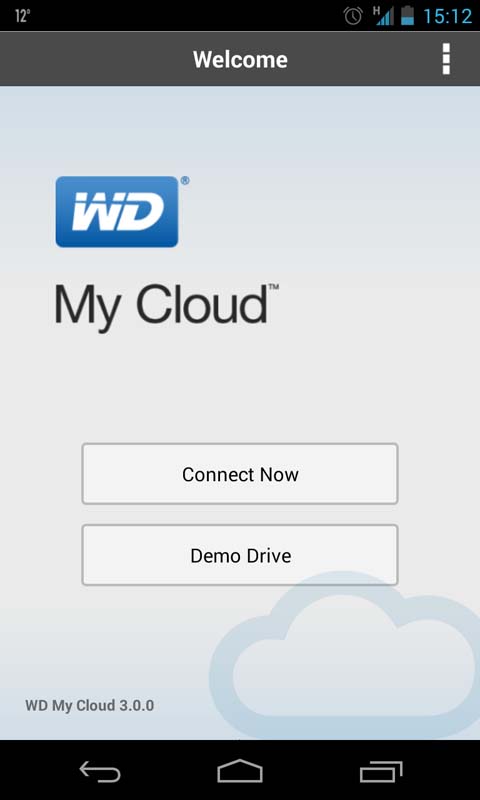Tap the Welcome title text
The width and height of the screenshot is (480, 800).
click(240, 60)
